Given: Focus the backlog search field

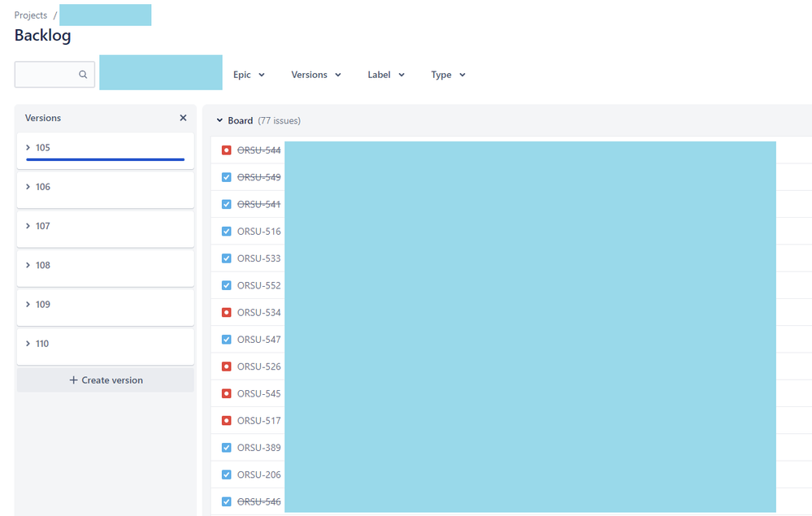Looking at the screenshot, I should (54, 75).
